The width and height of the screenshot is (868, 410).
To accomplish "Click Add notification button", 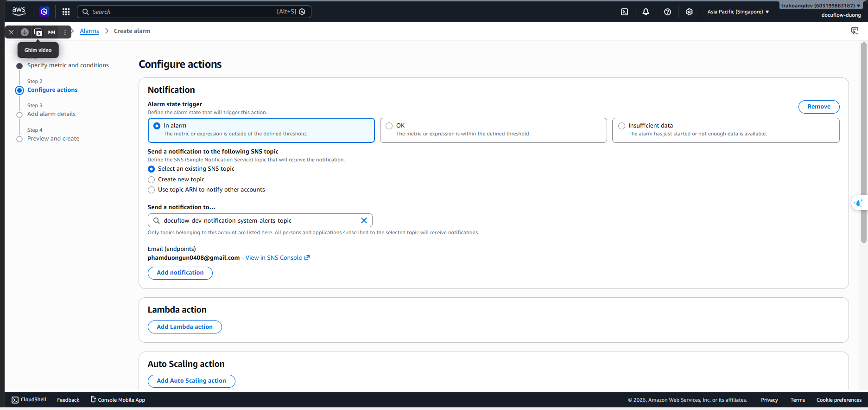I will tap(180, 273).
